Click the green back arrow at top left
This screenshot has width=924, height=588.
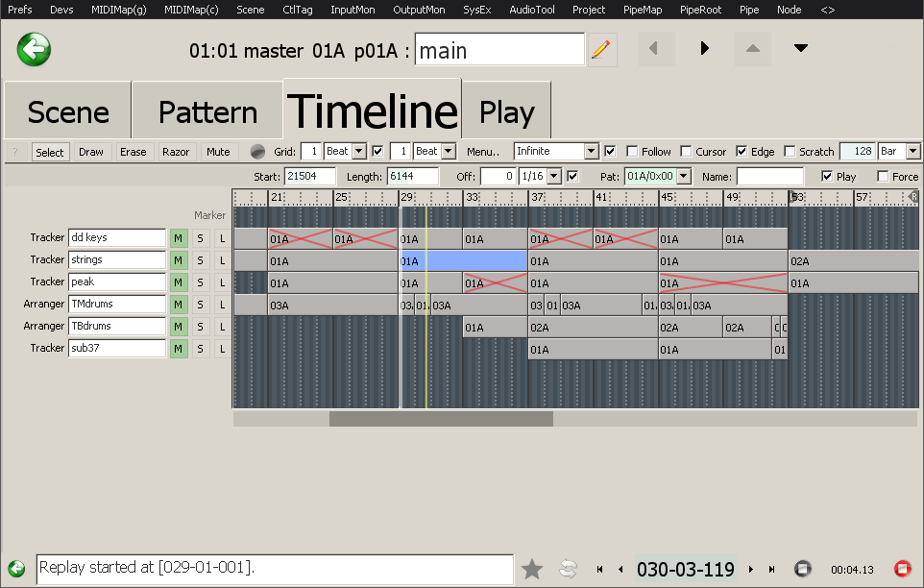coord(34,48)
